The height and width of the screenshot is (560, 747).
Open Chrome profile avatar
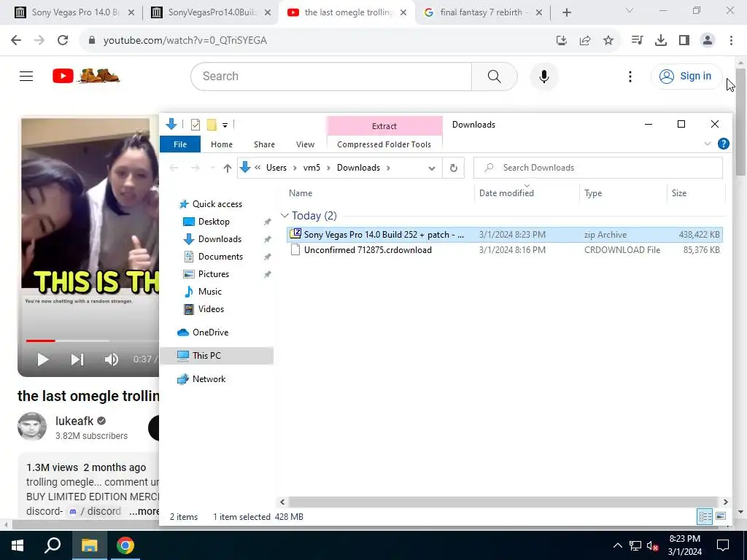click(708, 41)
